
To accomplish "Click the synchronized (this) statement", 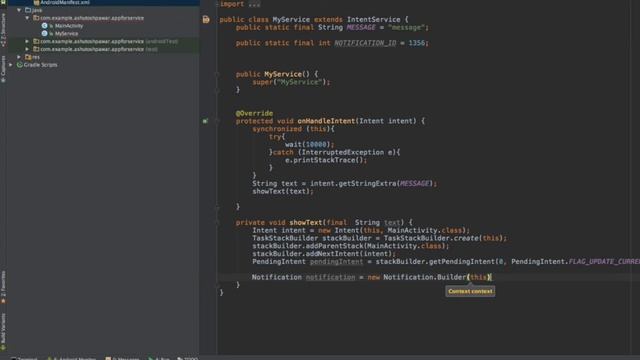I will [293, 129].
